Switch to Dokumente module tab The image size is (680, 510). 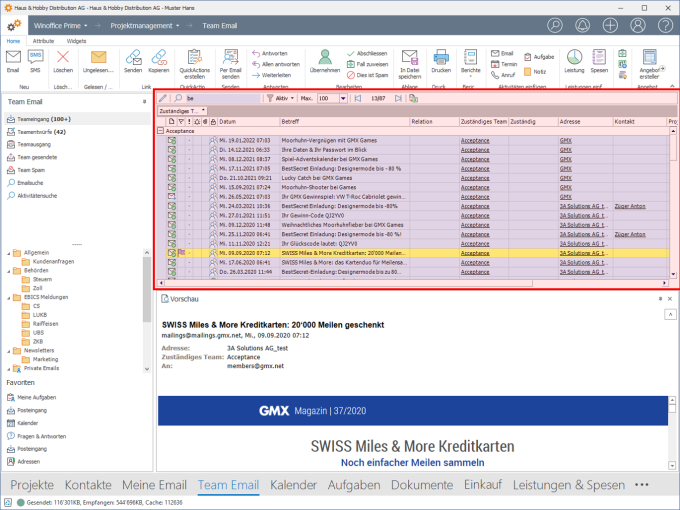pos(422,485)
